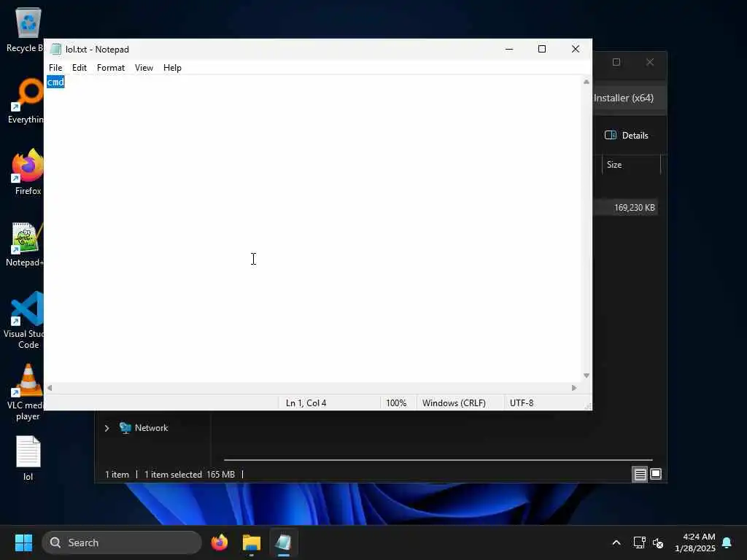Select the lol text file on desktop
Viewport: 747px width, 560px height.
28,458
